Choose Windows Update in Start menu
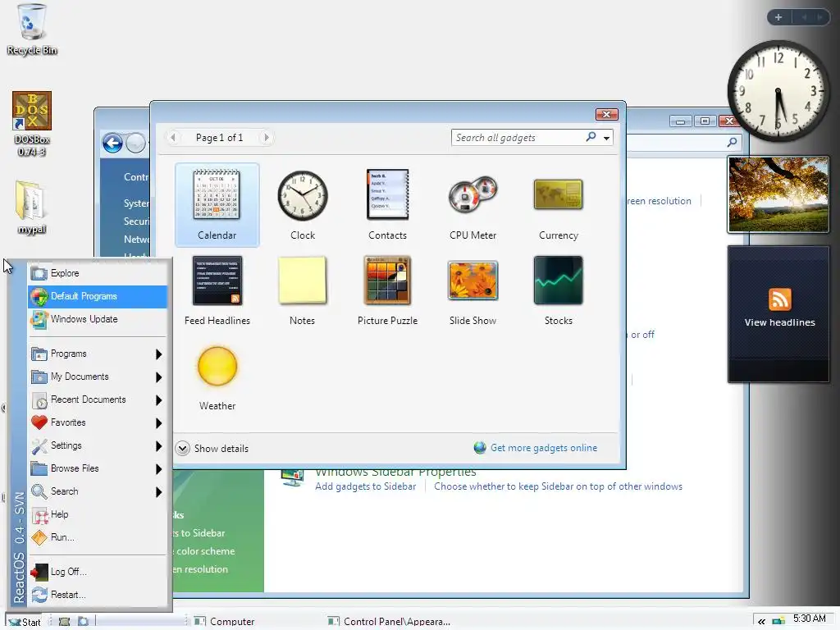This screenshot has width=840, height=630. [98, 319]
